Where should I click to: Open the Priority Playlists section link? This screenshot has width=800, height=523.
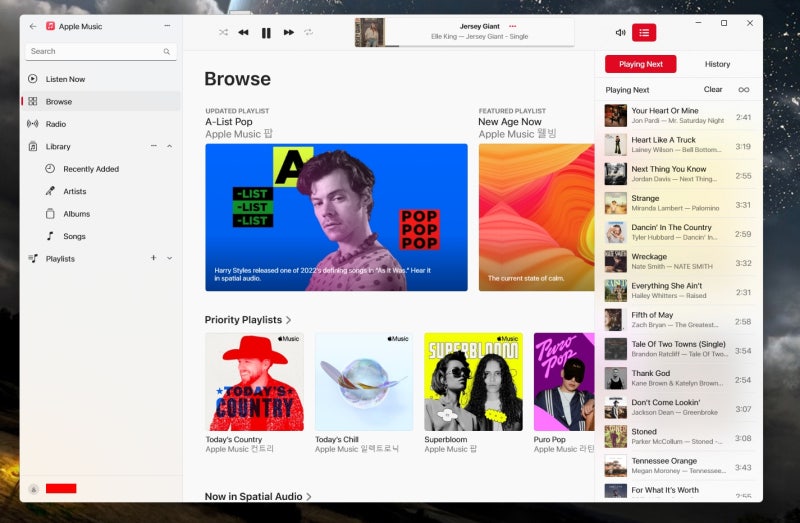(x=248, y=320)
